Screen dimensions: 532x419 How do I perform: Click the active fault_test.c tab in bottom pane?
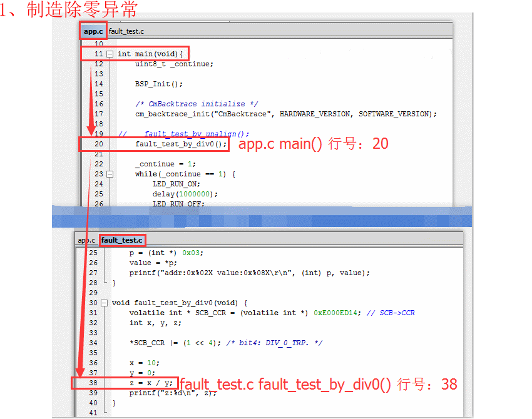pyautogui.click(x=122, y=240)
